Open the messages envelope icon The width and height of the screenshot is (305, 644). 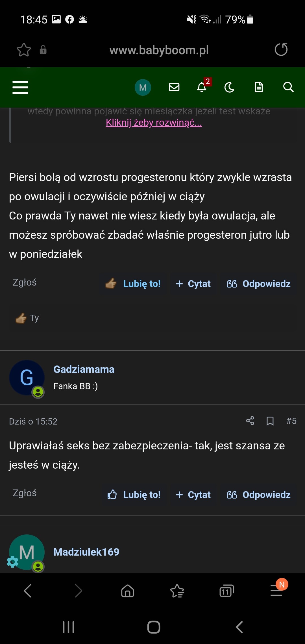point(174,87)
